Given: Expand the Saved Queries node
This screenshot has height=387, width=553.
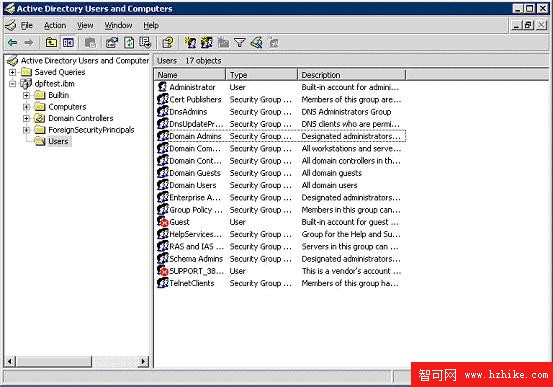Looking at the screenshot, I should pyautogui.click(x=13, y=72).
